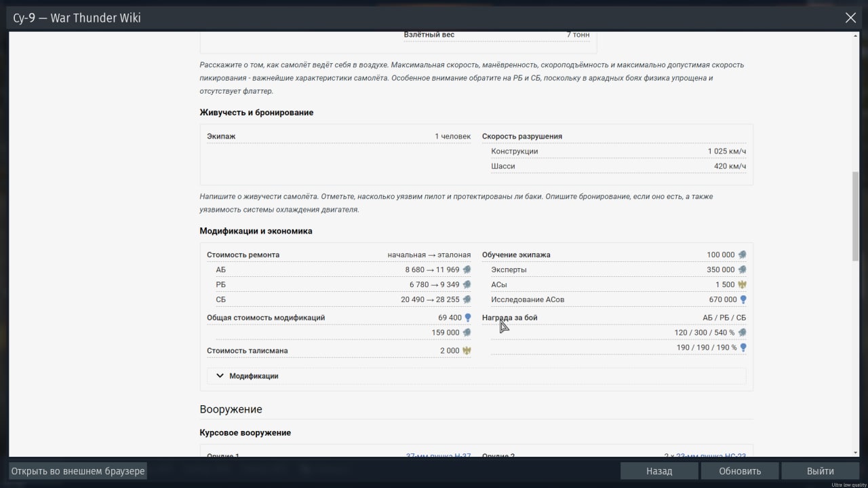Image resolution: width=868 pixels, height=488 pixels.
Task: Click the начальная → эталонная column label
Action: pyautogui.click(x=429, y=255)
